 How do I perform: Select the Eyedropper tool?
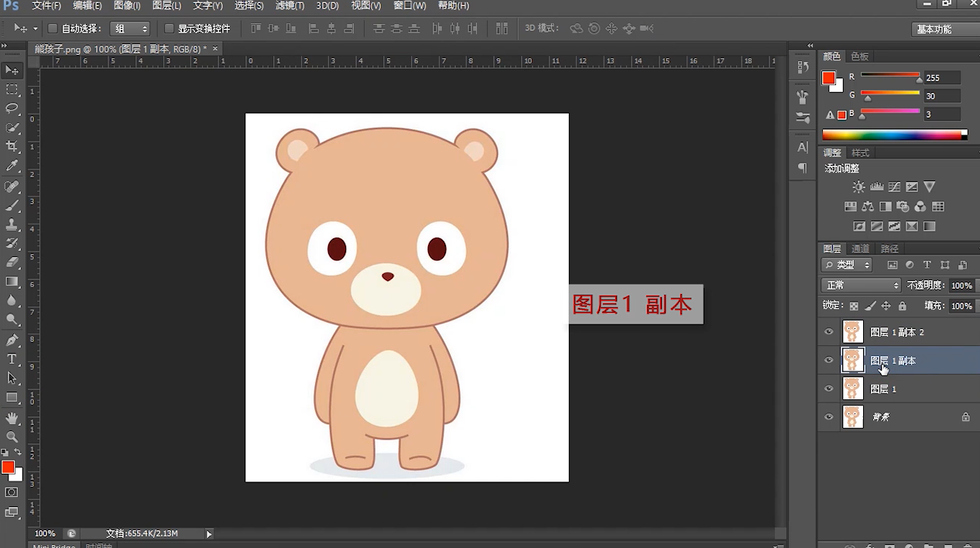coord(12,166)
